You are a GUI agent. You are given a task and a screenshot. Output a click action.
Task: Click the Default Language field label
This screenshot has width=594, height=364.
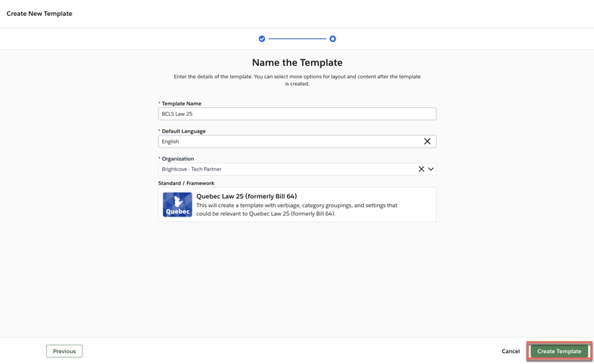(184, 131)
